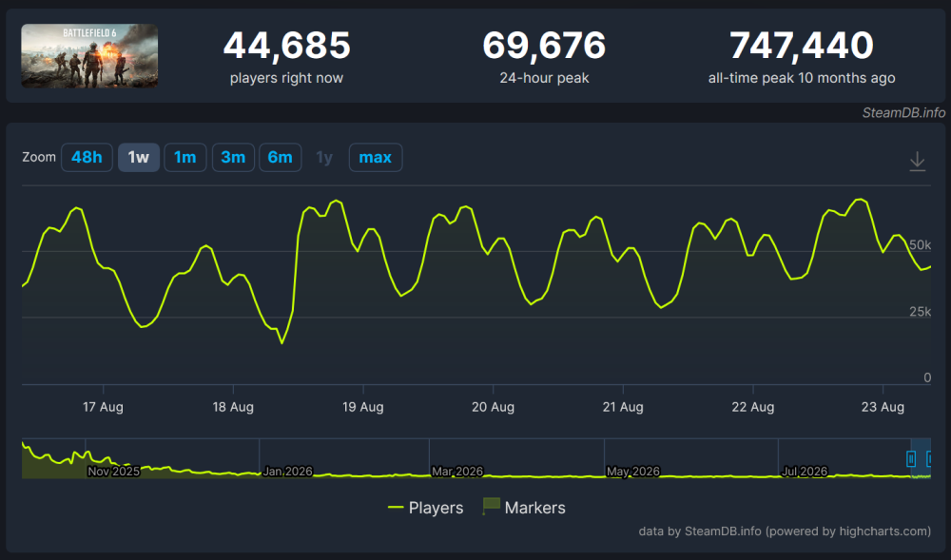
Task: Switch chart zoom to 3m
Action: point(233,158)
